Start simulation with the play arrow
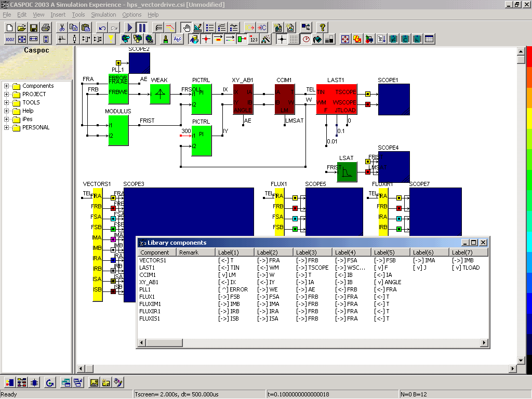 point(130,28)
